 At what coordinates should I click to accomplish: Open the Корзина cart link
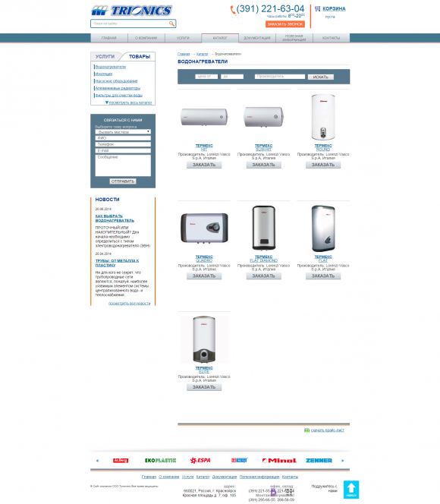point(334,8)
